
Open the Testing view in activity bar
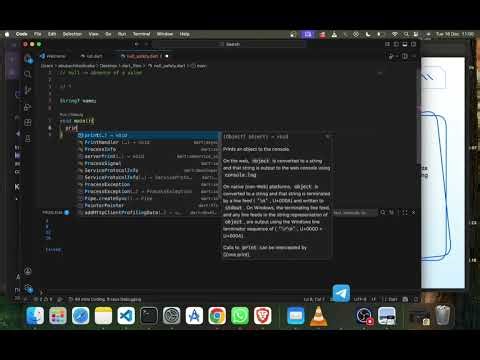pyautogui.click(x=28, y=138)
